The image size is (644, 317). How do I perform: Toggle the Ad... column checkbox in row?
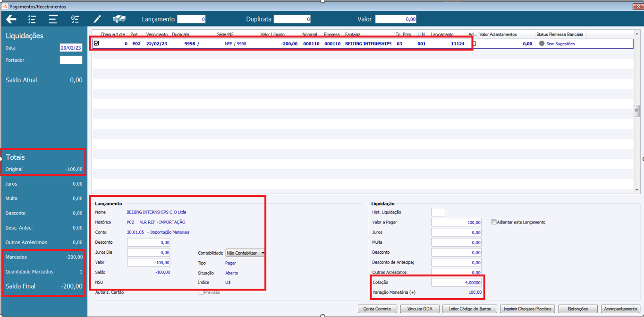475,43
